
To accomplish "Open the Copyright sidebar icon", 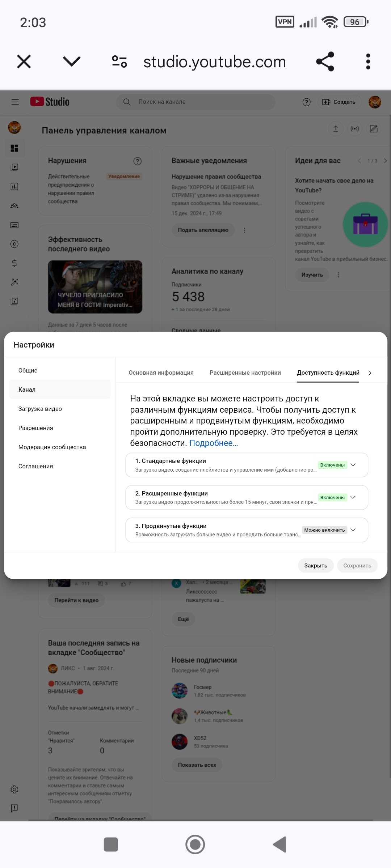I will (14, 244).
